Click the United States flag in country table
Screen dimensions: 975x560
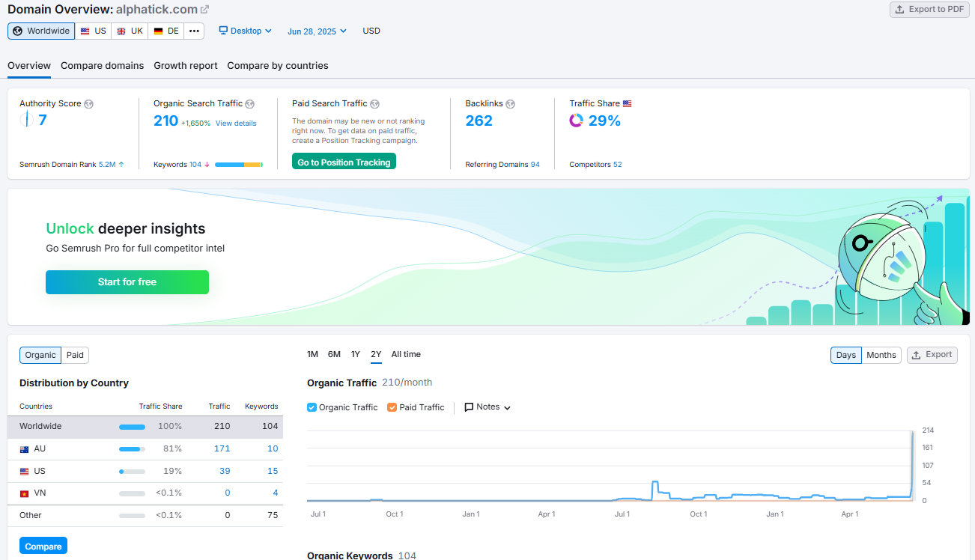click(x=24, y=472)
